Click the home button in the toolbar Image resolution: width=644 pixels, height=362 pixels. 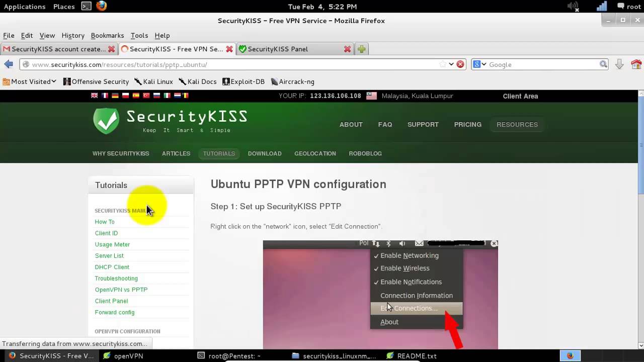pos(636,64)
